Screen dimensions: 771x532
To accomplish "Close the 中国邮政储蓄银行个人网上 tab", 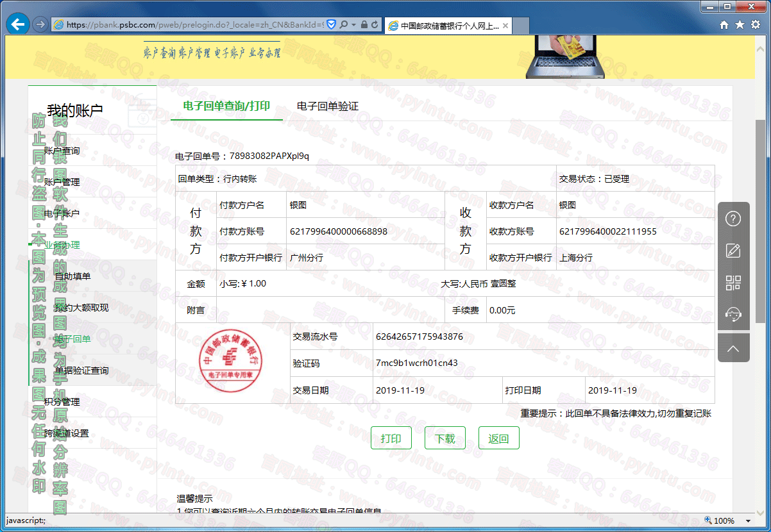I will click(505, 26).
